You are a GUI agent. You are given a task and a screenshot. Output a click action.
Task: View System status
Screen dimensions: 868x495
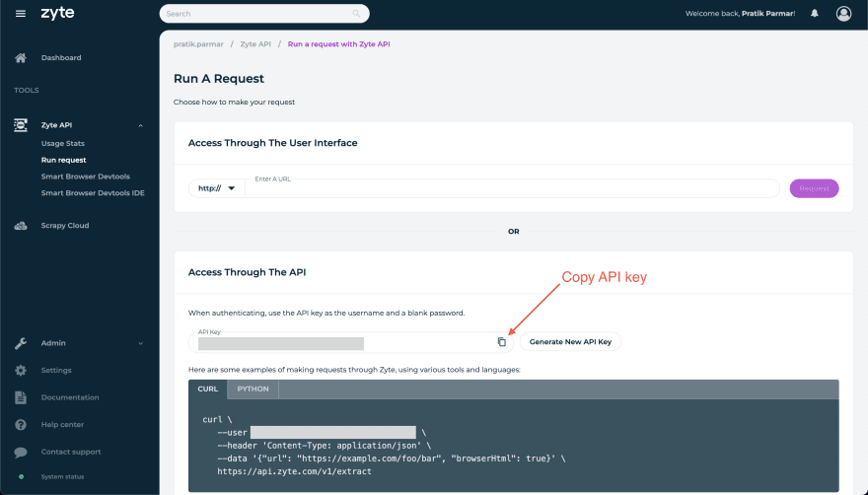62,476
